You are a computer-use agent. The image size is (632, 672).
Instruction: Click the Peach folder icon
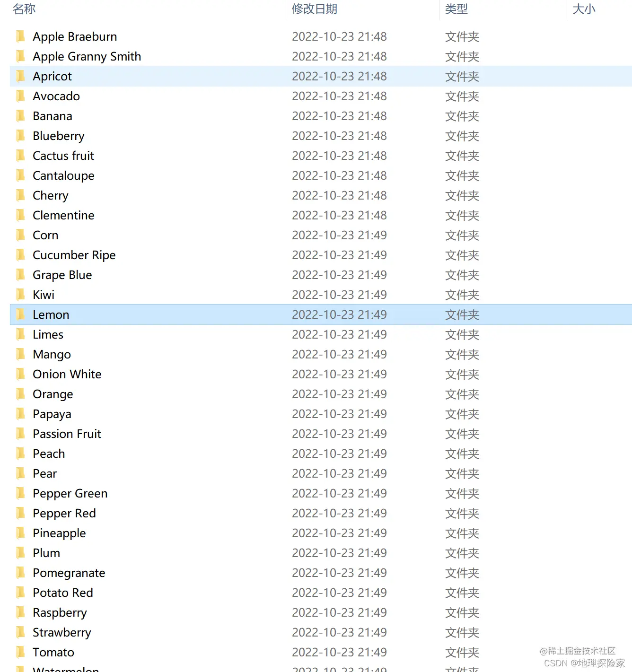point(20,454)
